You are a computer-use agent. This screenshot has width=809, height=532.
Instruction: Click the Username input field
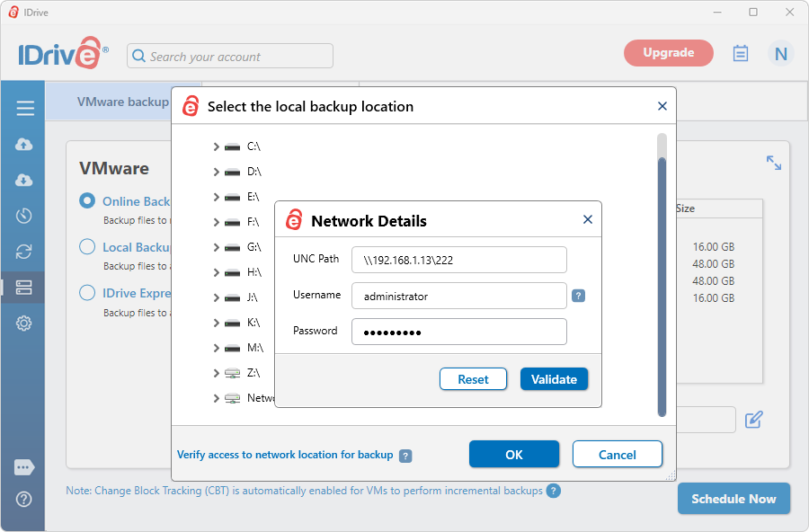pos(459,296)
